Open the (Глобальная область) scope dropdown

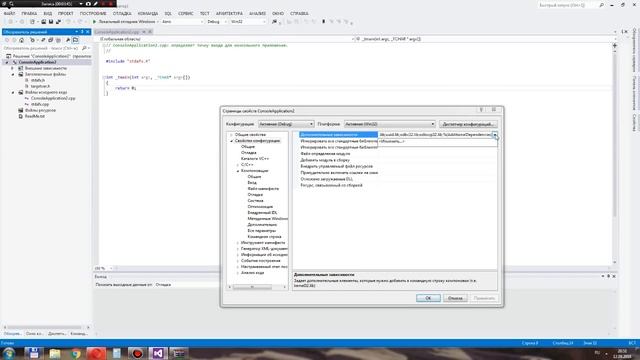[x=227, y=39]
